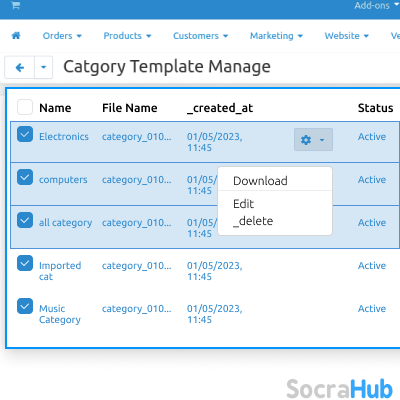
Task: Deselect the Music Category checkbox
Action: pyautogui.click(x=25, y=306)
